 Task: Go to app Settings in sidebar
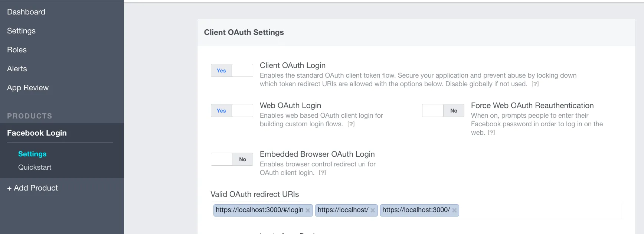pyautogui.click(x=21, y=31)
